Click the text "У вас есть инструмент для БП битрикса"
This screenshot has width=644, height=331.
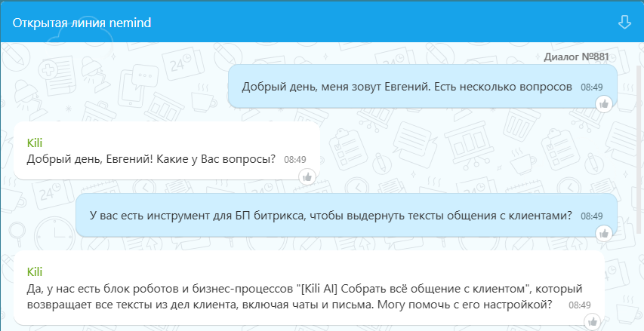(x=199, y=216)
